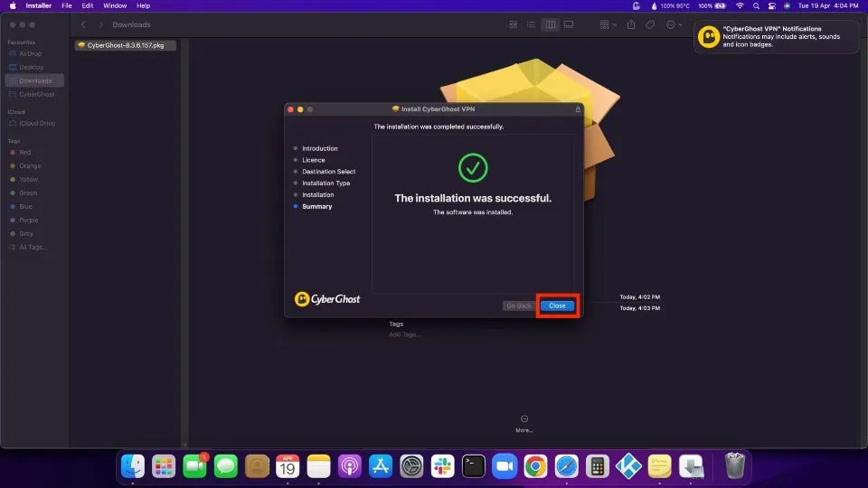
Task: Open the Wi-Fi menu bar icon
Action: tap(740, 5)
